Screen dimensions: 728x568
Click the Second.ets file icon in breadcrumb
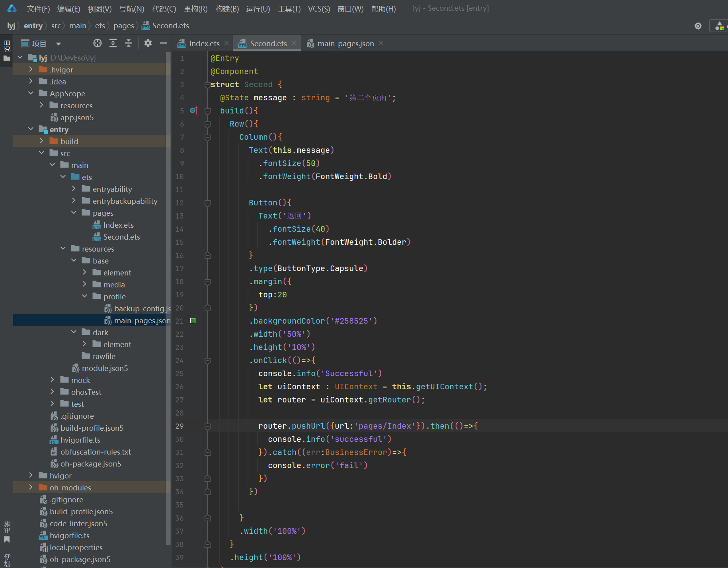(146, 26)
